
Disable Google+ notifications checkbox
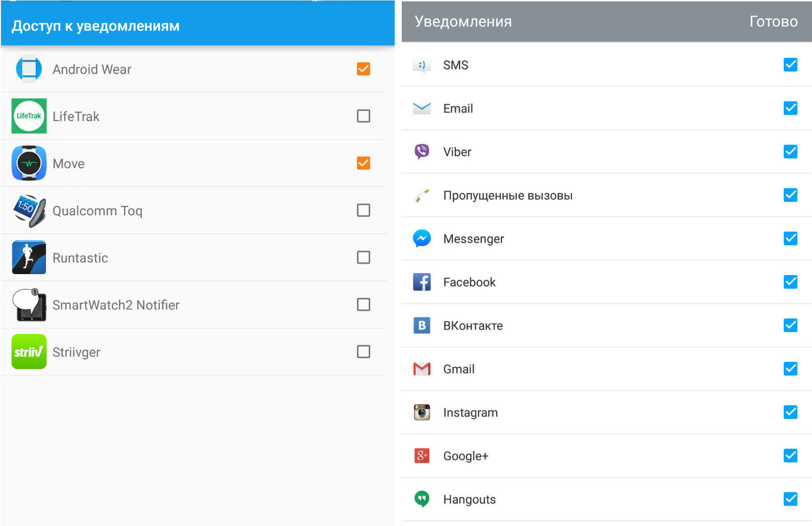coord(790,455)
